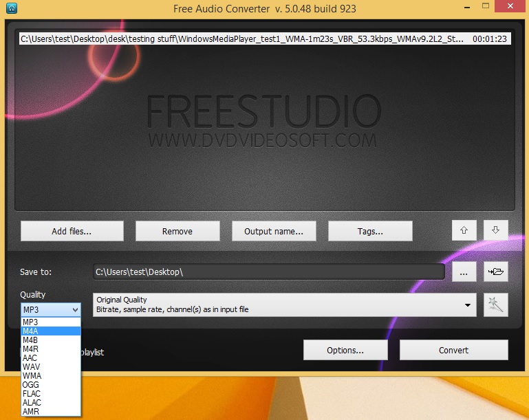The height and width of the screenshot is (420, 529).
Task: Click the Remove button
Action: [x=177, y=231]
